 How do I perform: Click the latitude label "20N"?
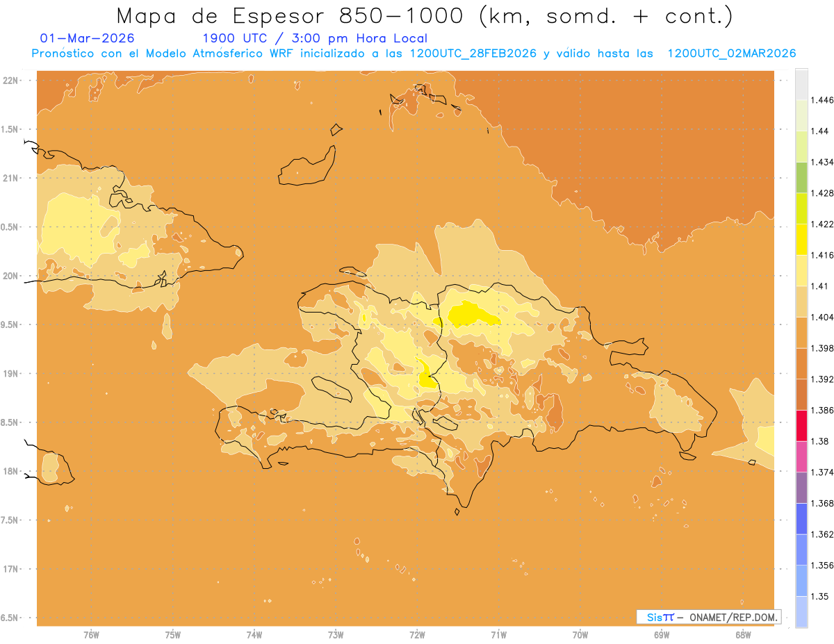click(x=12, y=276)
